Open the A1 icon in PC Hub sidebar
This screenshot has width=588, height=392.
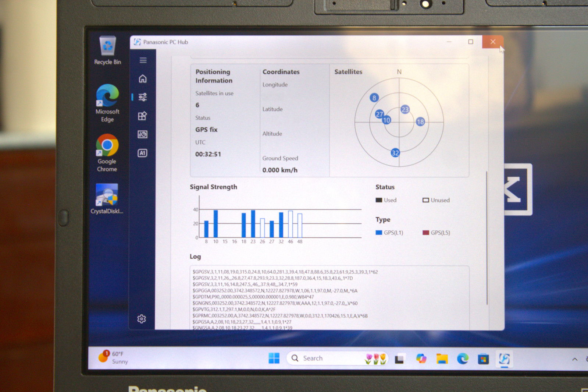click(142, 153)
